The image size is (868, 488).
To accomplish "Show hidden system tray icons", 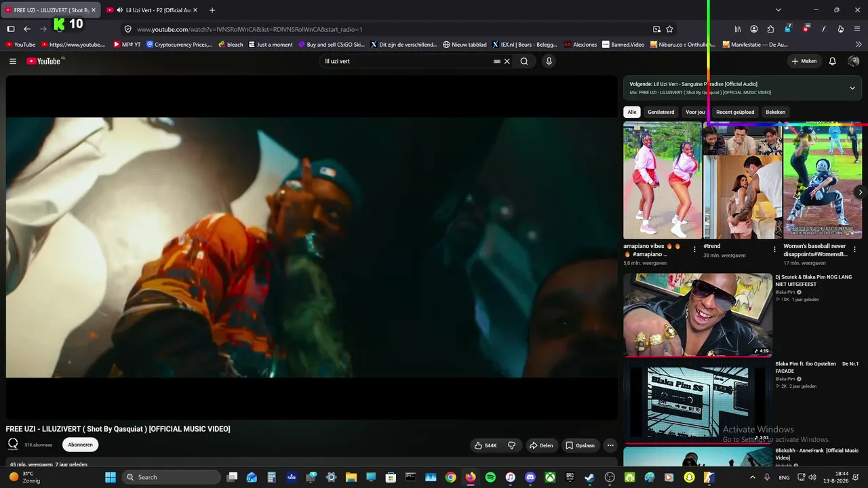I will coord(752,477).
